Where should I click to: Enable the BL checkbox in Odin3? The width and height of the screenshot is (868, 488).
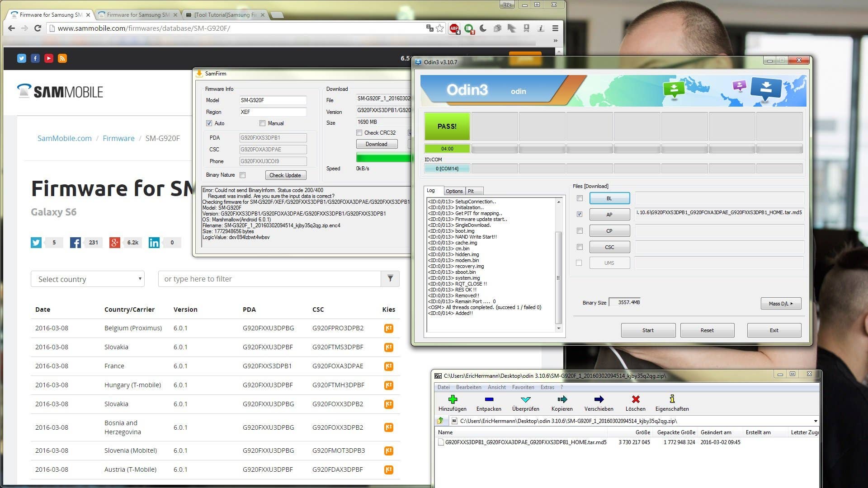point(580,198)
